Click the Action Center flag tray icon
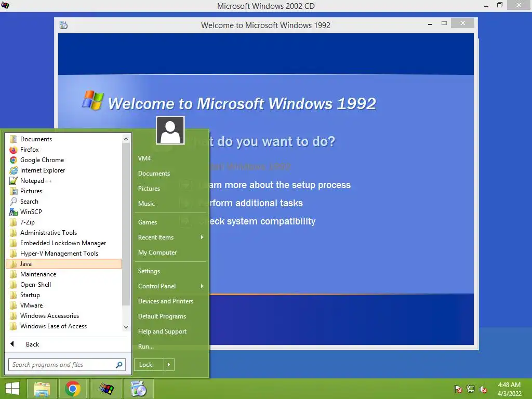Screen dimensions: 532x399 tap(458, 389)
